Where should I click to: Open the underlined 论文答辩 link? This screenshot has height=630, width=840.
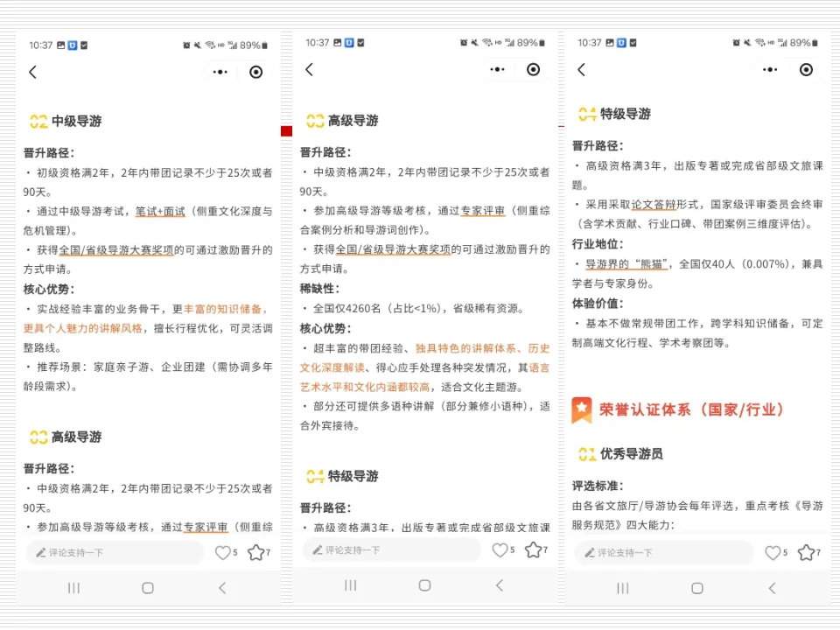coord(651,206)
